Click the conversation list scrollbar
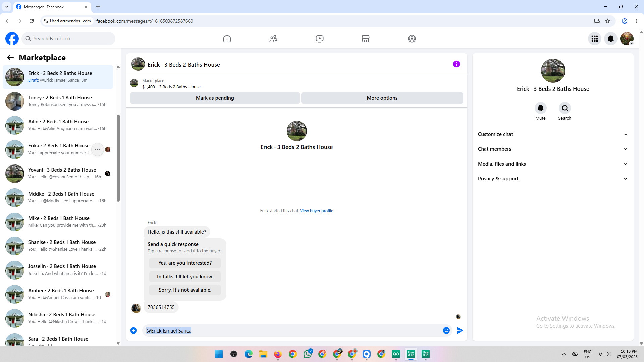 point(118,158)
